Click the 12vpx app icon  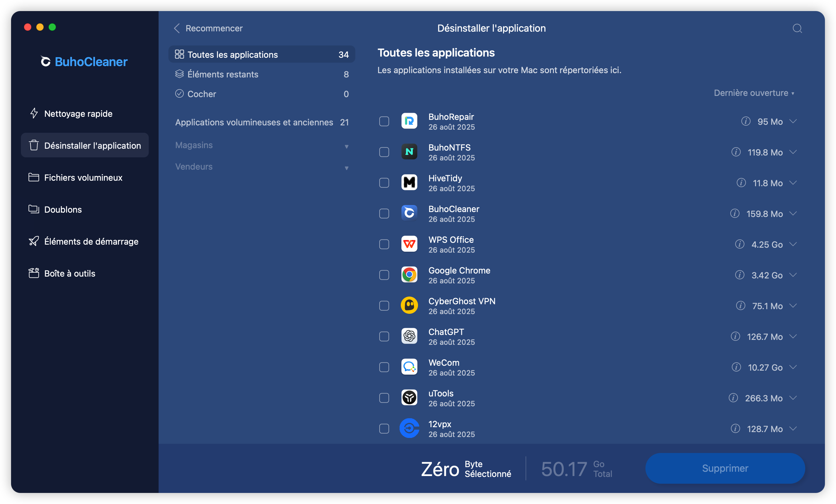click(409, 428)
